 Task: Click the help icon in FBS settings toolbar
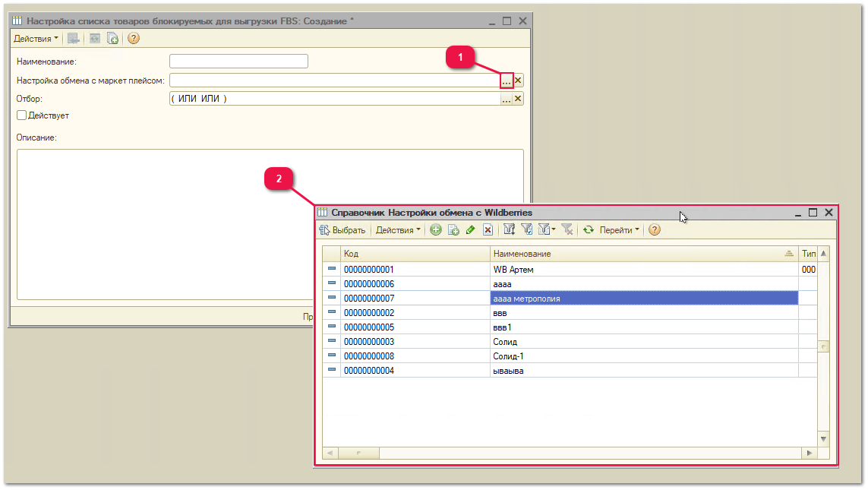click(134, 38)
